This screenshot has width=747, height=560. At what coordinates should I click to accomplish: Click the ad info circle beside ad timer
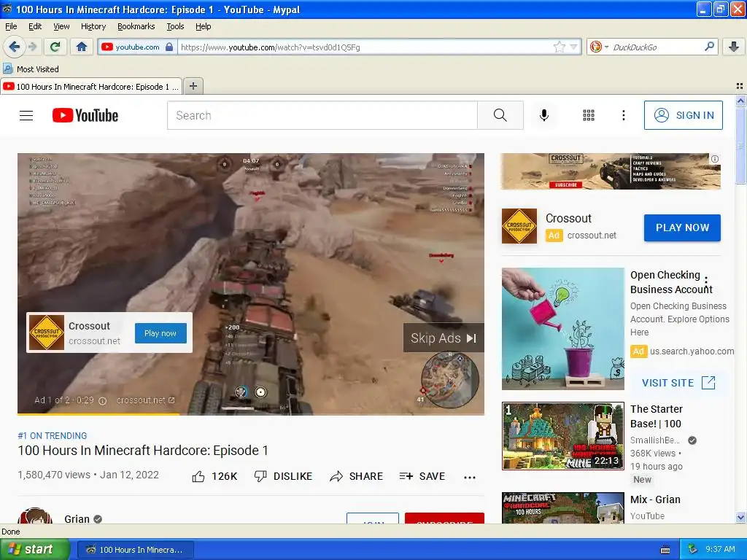pyautogui.click(x=102, y=401)
